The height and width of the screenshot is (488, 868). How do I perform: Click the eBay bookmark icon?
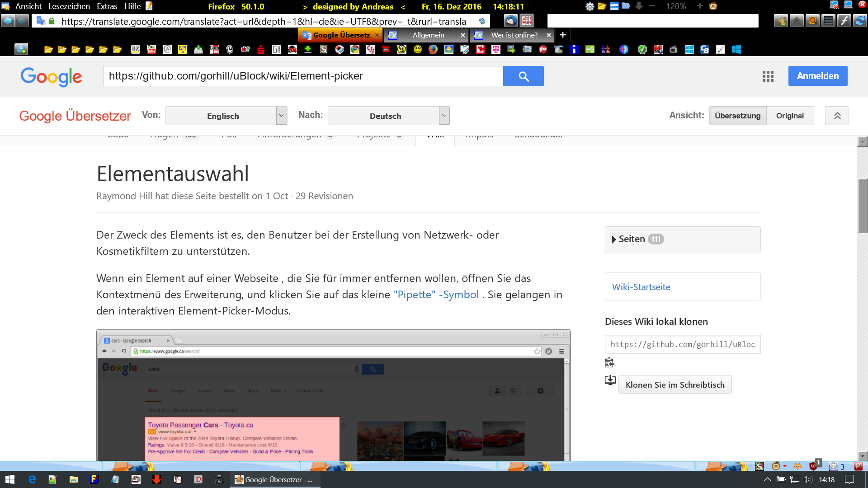coord(245,49)
